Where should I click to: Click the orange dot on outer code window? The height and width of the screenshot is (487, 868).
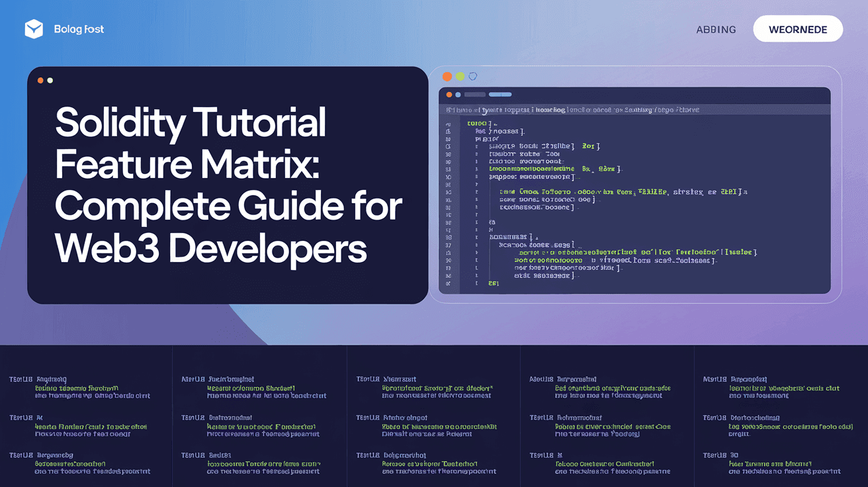[447, 77]
